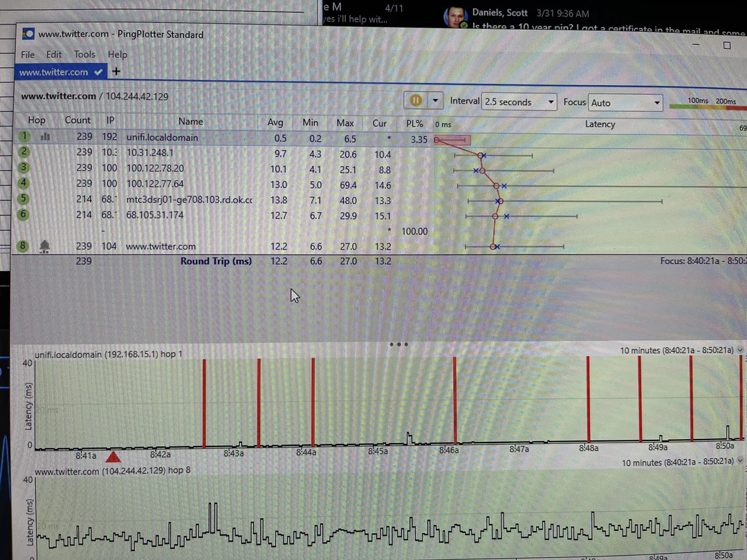Image resolution: width=747 pixels, height=560 pixels.
Task: Open the Focus dropdown set to Auto
Action: 625,102
